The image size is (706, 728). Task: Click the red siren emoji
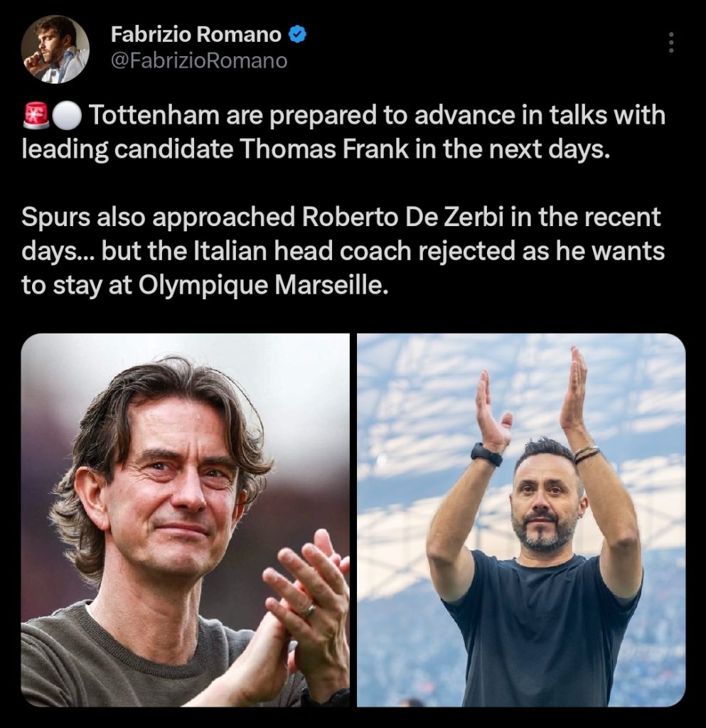click(x=36, y=116)
